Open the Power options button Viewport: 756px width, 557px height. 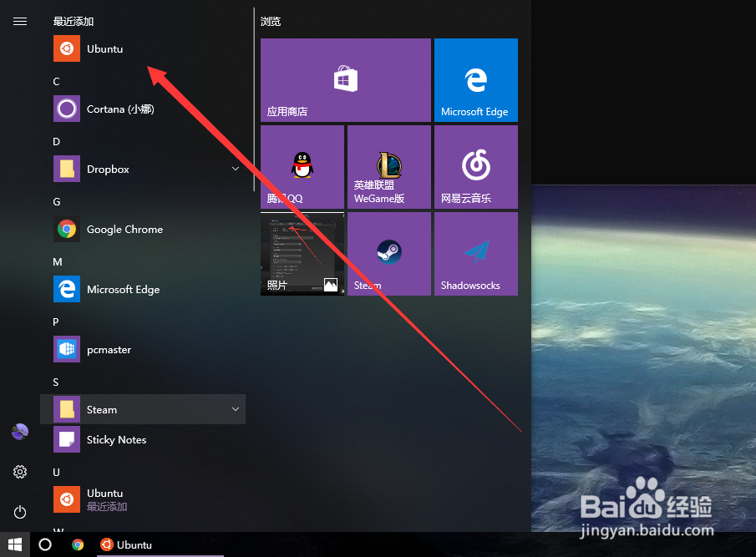click(x=20, y=512)
